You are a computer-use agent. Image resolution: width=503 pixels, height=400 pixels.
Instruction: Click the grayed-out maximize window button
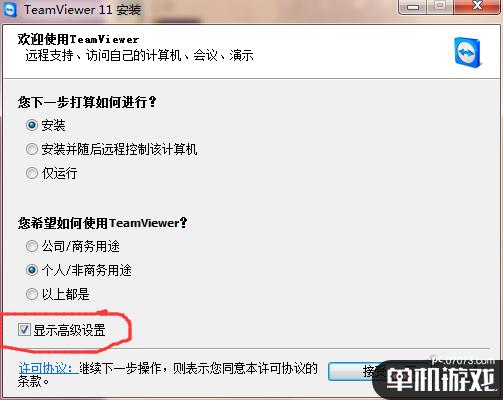[441, 7]
